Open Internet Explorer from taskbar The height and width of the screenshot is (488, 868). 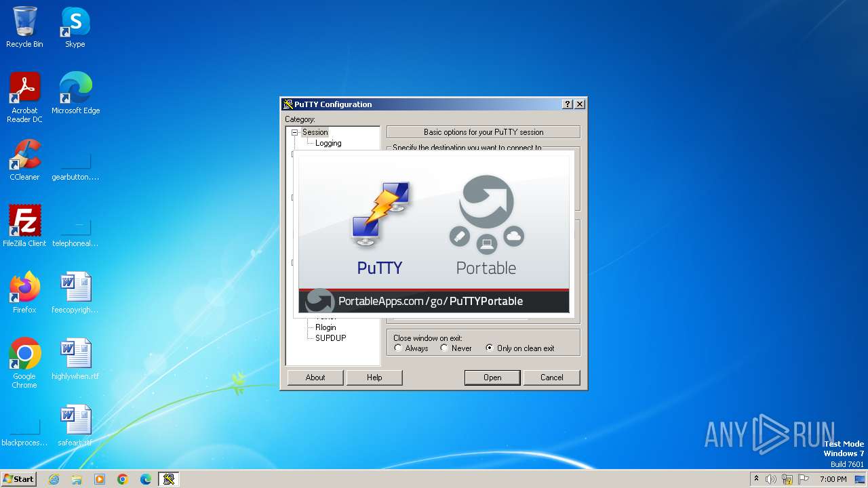click(54, 479)
